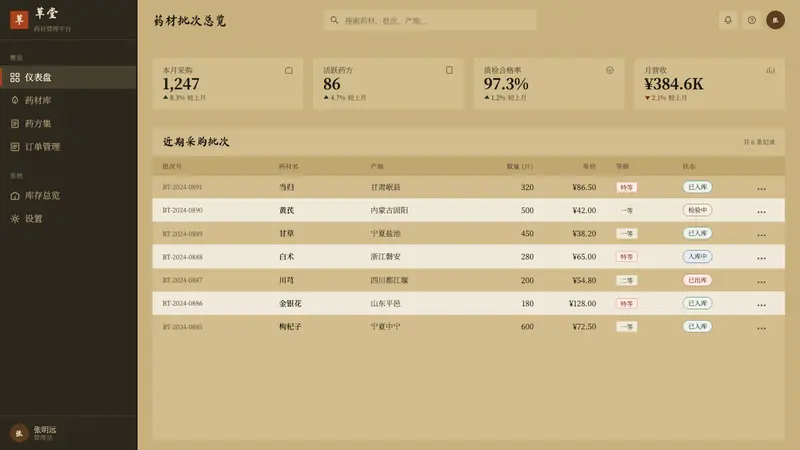Click herb name 枸杞子
Viewport: 800px width, 450px height.
[290, 327]
